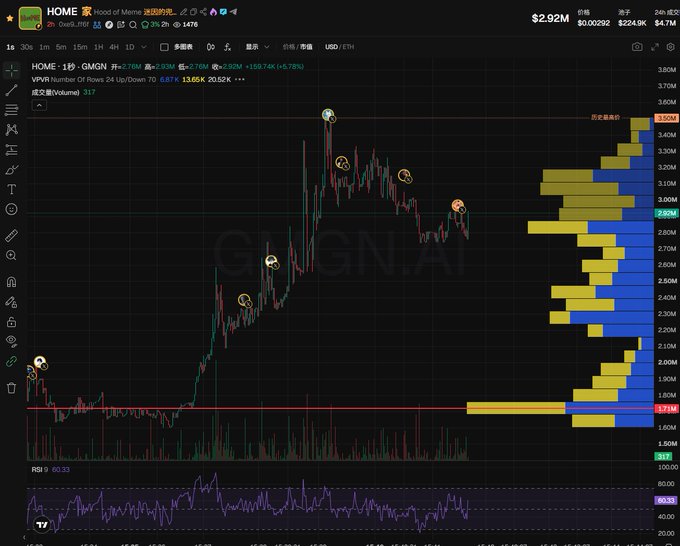Open the forecasting position tool
The width and height of the screenshot is (680, 546).
[12, 150]
